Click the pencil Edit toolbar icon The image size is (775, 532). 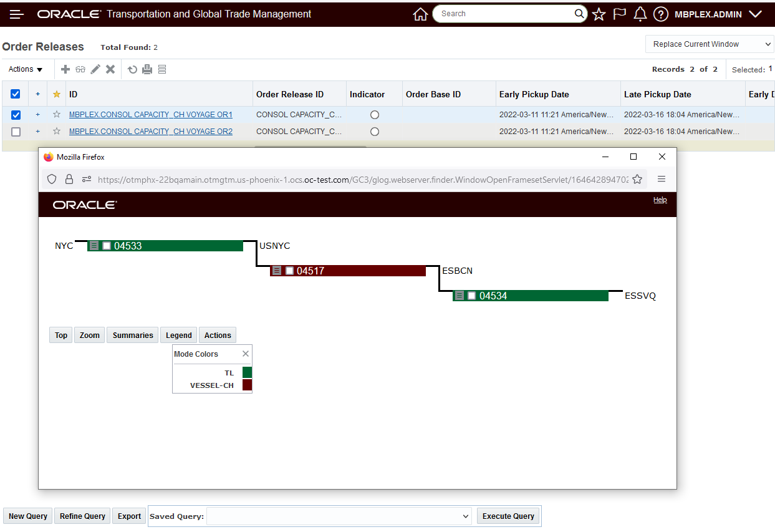[95, 69]
